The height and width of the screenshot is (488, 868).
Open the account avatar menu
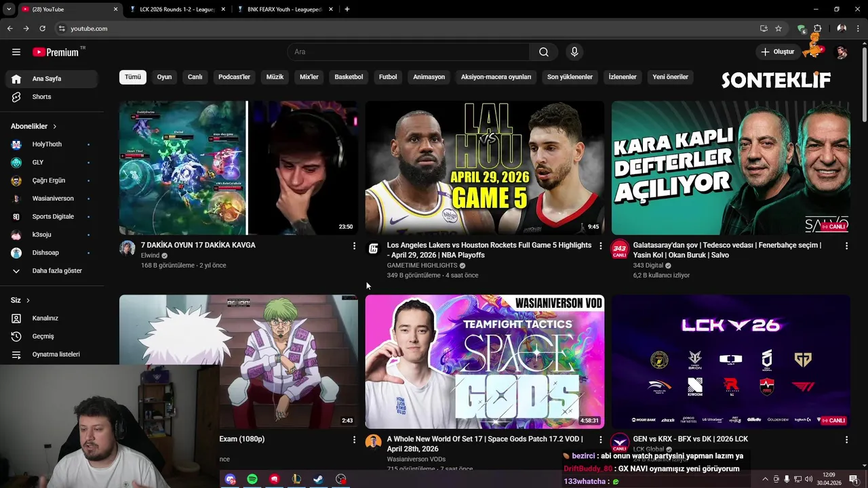click(842, 52)
